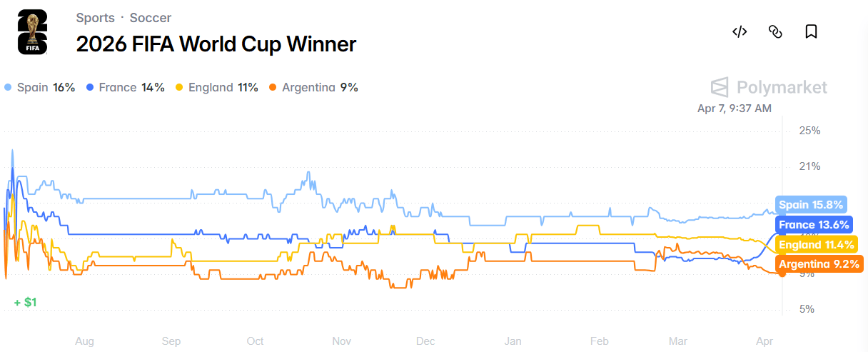
Task: Click the Apr 7, 9:37 AM timestamp
Action: point(734,109)
